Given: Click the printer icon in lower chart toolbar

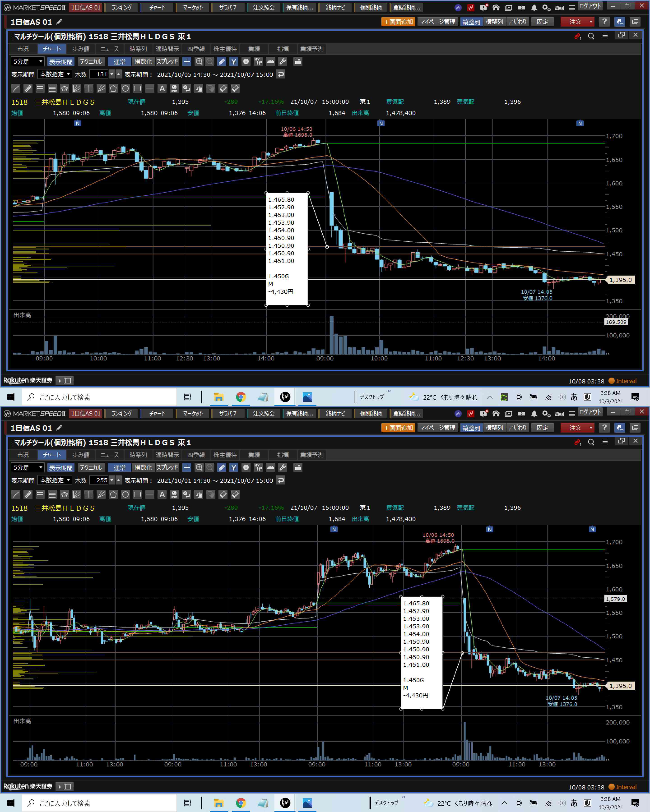Looking at the screenshot, I should click(x=298, y=467).
